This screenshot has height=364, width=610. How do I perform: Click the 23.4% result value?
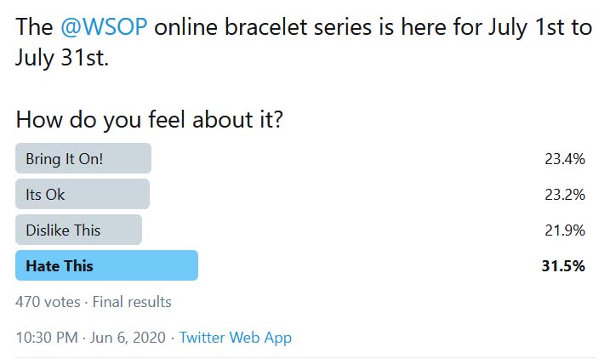tap(565, 159)
